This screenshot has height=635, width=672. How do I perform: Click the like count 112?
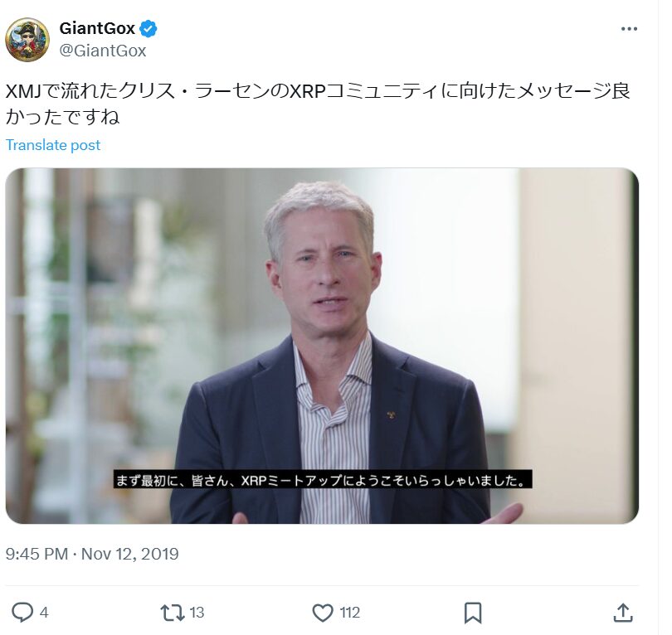pyautogui.click(x=350, y=613)
